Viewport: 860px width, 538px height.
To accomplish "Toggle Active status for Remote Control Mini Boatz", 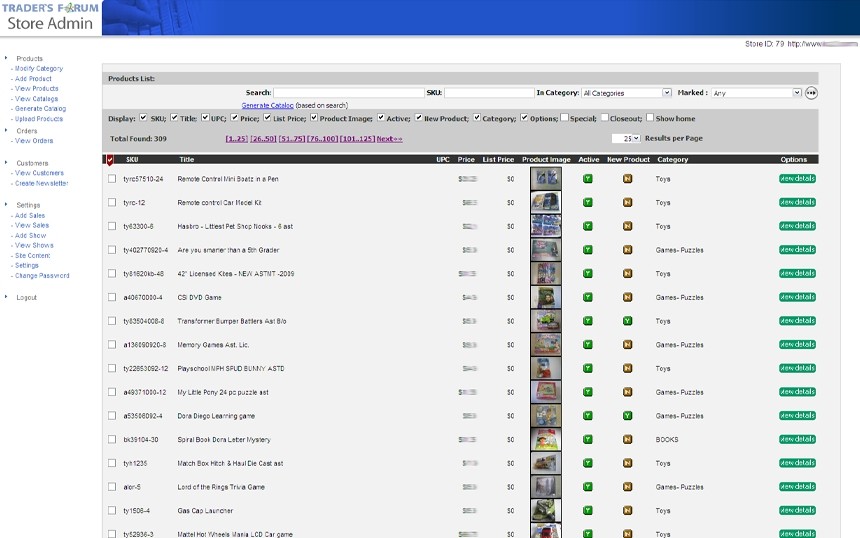I will (x=587, y=179).
